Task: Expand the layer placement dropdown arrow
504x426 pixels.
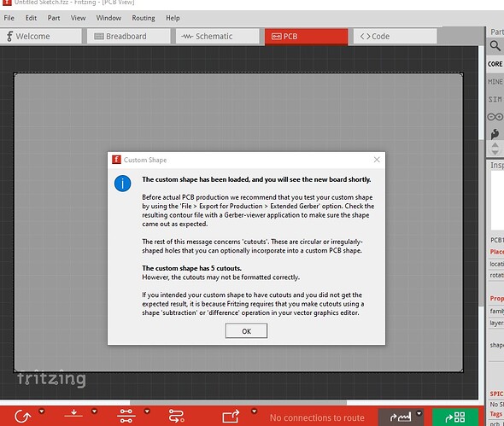Action: tap(94, 411)
